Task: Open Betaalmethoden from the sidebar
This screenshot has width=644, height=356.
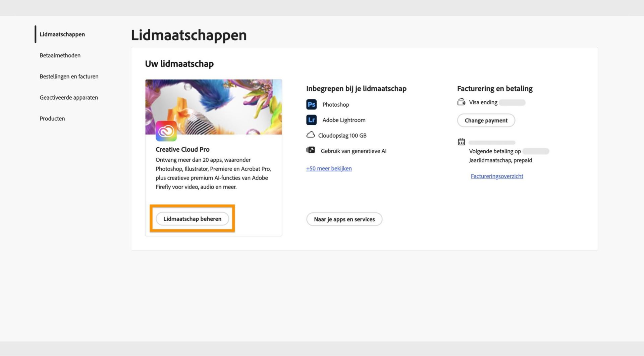Action: pos(60,55)
